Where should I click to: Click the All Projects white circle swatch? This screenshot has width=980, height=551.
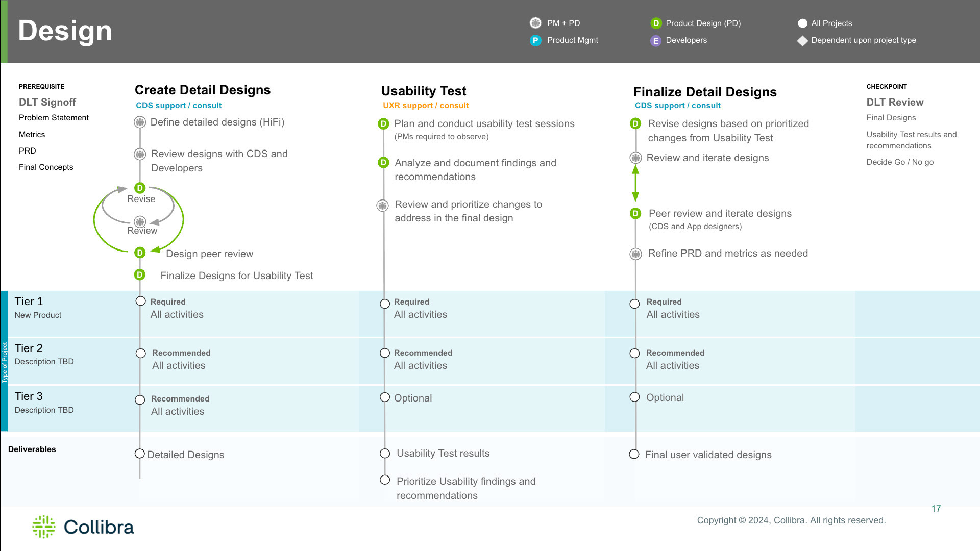coord(802,23)
